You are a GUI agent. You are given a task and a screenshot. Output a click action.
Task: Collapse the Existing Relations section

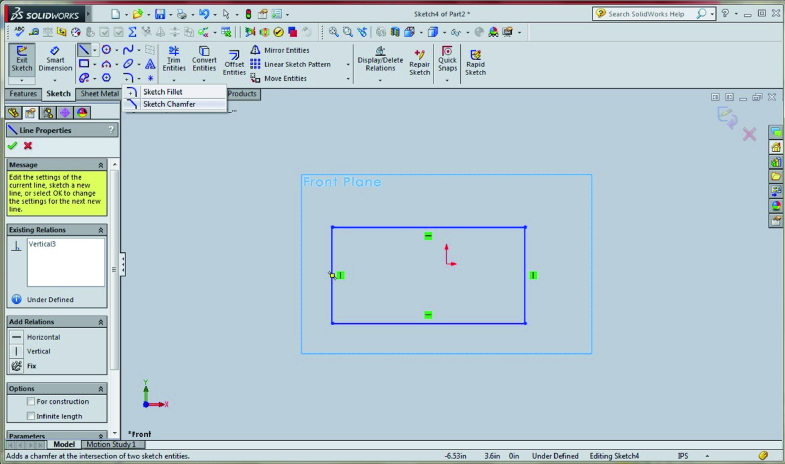(101, 230)
